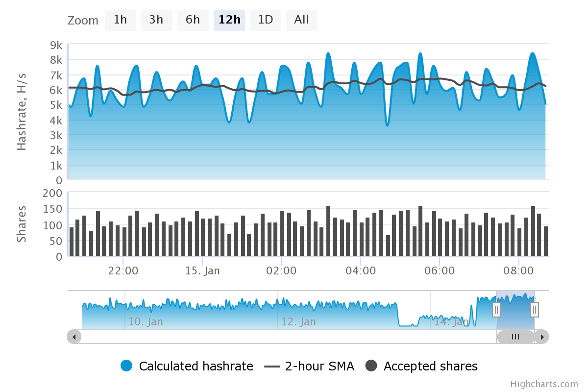Hide the 2-hour SMA series via legend

(318, 366)
